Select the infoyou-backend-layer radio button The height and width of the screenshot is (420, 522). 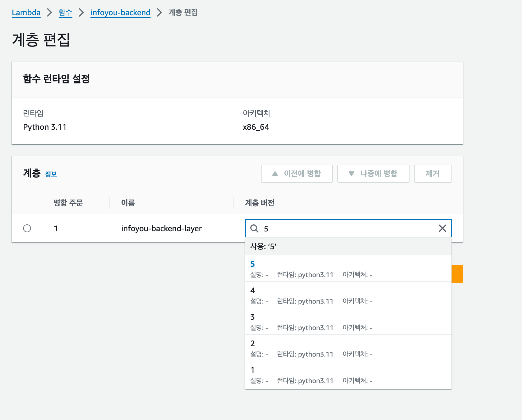tap(27, 228)
